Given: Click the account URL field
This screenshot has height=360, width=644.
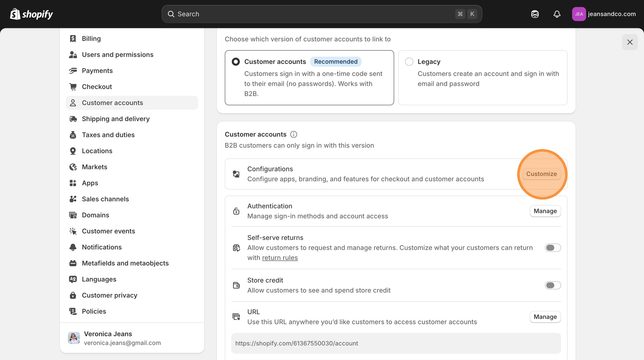Looking at the screenshot, I should (396, 343).
